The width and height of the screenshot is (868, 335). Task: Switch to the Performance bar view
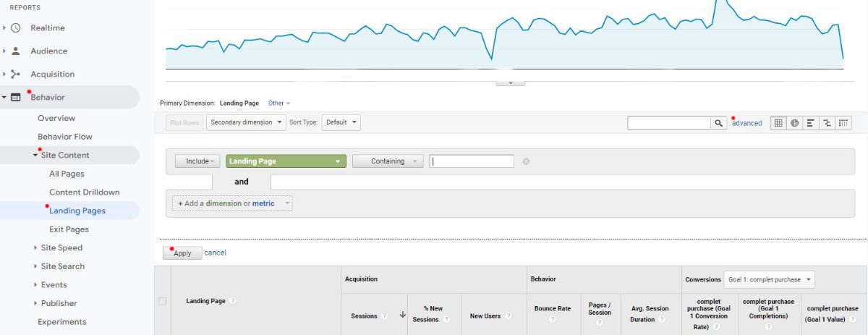(811, 123)
